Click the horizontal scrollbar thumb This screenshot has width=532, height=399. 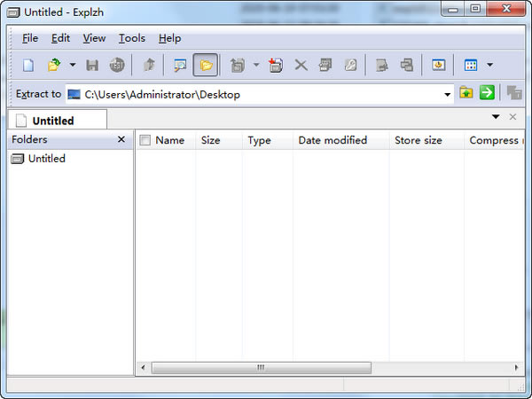click(261, 367)
